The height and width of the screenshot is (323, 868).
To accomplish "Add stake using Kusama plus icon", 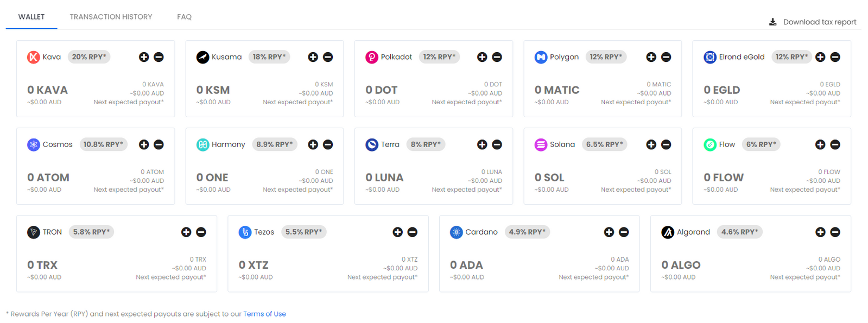I will click(313, 57).
